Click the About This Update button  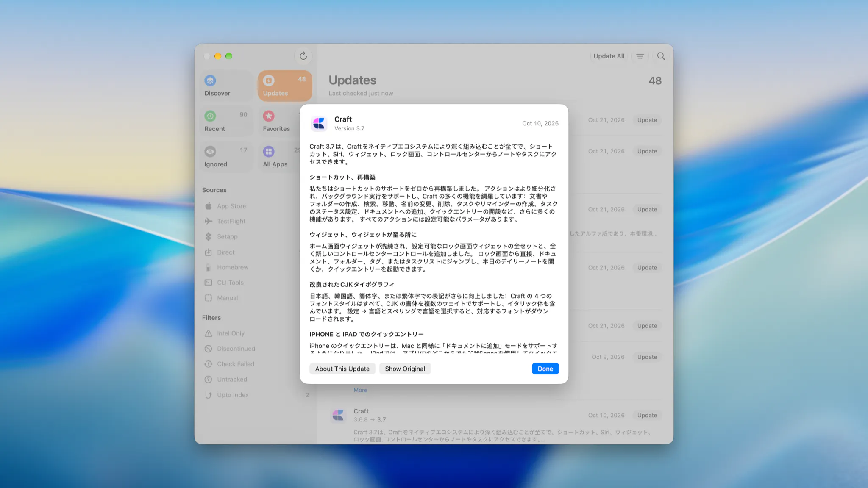tap(342, 369)
